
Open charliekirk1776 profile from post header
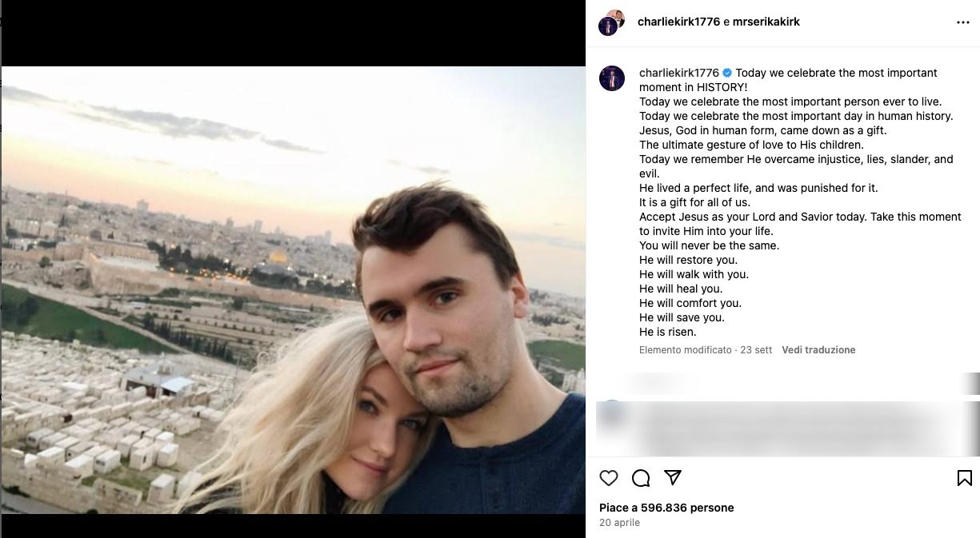click(x=678, y=22)
